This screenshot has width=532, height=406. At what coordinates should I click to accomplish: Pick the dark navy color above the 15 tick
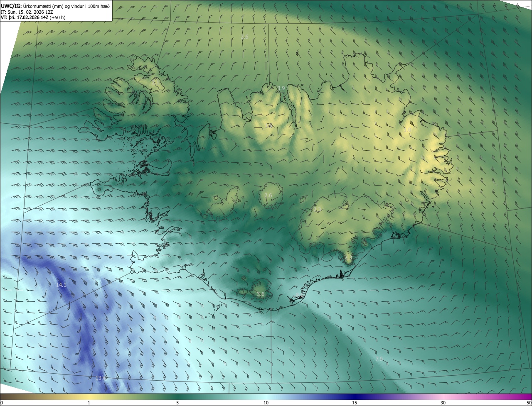click(x=355, y=396)
